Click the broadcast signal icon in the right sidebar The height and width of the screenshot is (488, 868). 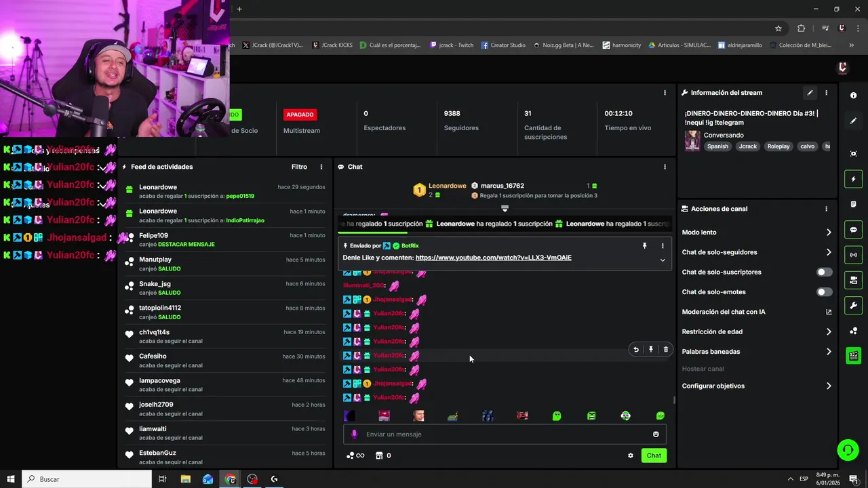853,255
